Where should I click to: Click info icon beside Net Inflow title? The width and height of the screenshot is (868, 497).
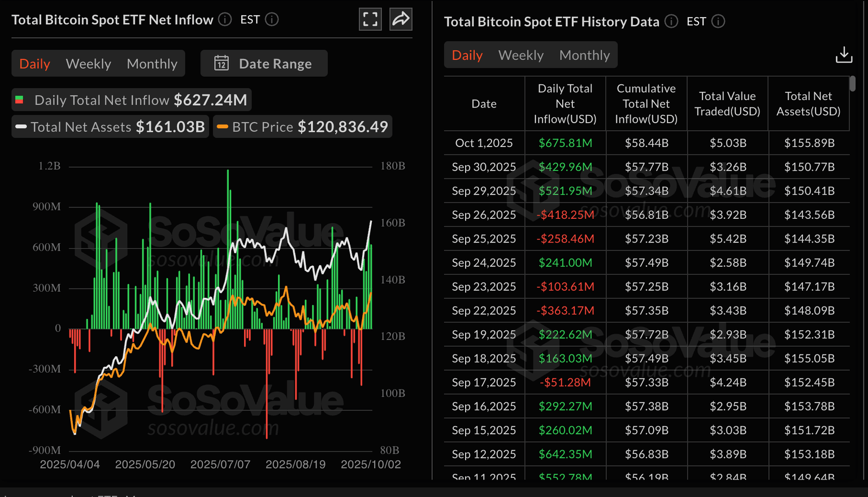tap(225, 20)
